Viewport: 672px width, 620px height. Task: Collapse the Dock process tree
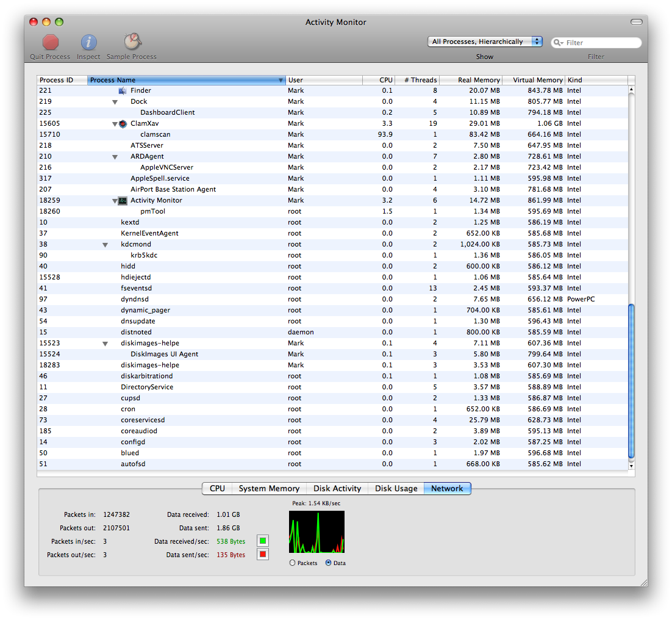click(x=115, y=102)
